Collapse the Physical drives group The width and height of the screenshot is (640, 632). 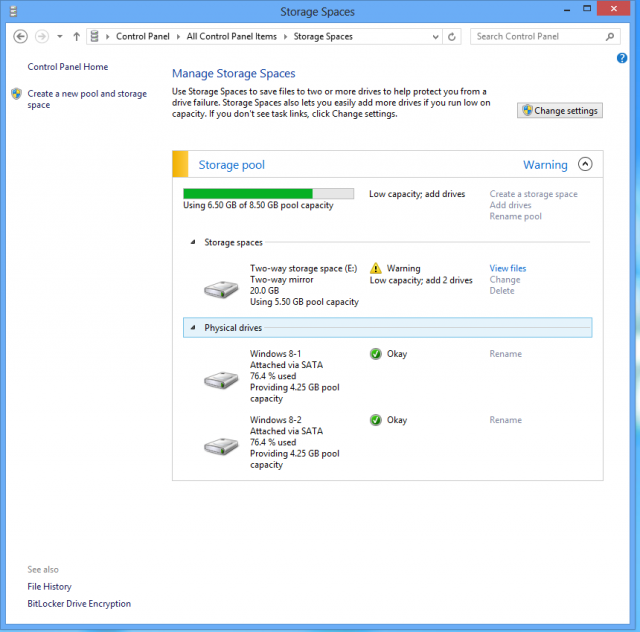tap(193, 327)
